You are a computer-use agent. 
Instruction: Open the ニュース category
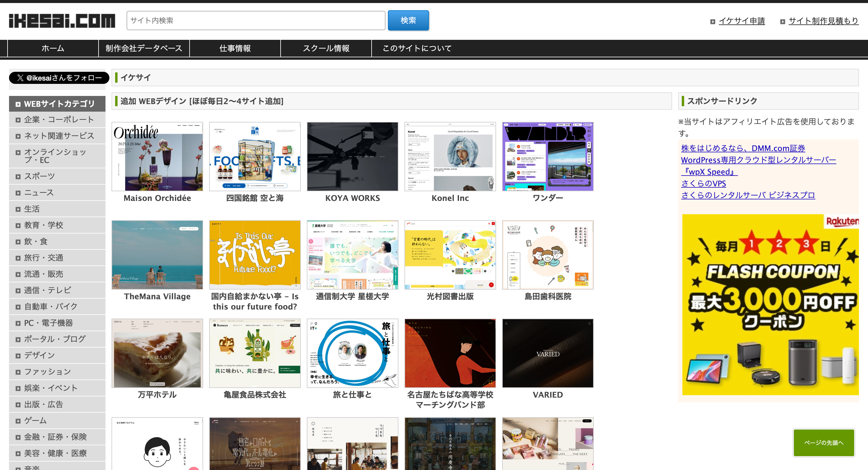[x=57, y=192]
